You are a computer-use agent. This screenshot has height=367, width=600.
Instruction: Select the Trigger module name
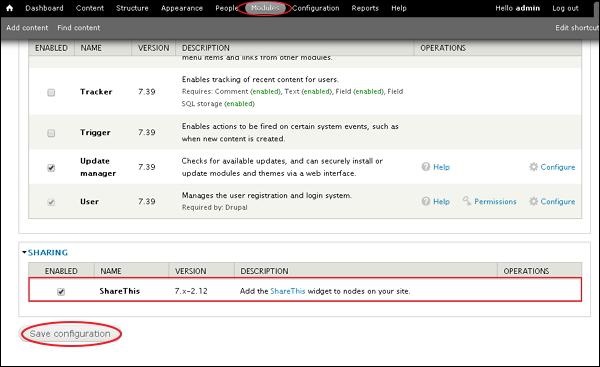(x=95, y=132)
